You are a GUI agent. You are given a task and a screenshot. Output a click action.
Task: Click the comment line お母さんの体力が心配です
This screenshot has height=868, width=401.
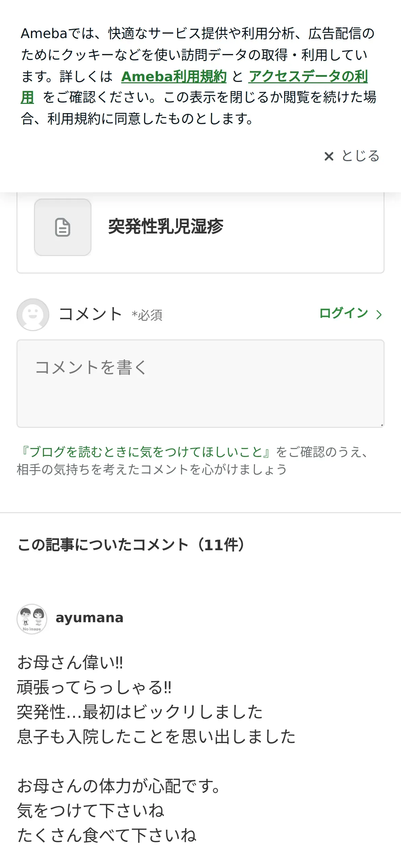(119, 786)
